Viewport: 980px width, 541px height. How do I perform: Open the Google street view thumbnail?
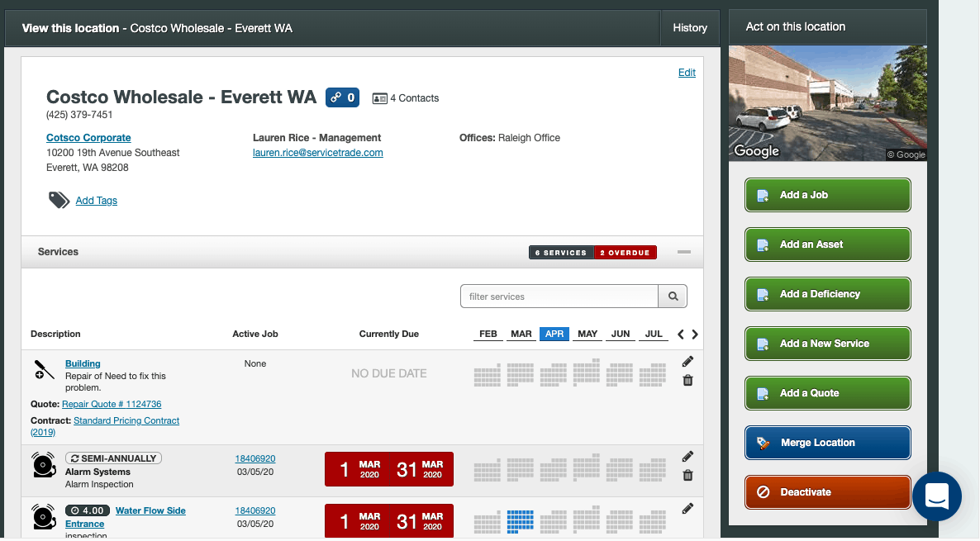(x=827, y=103)
